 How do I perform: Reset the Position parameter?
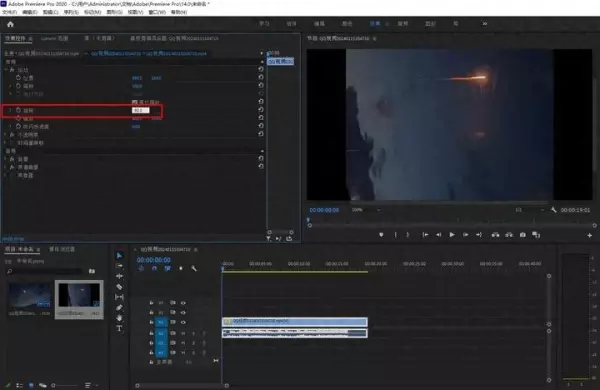click(x=261, y=77)
